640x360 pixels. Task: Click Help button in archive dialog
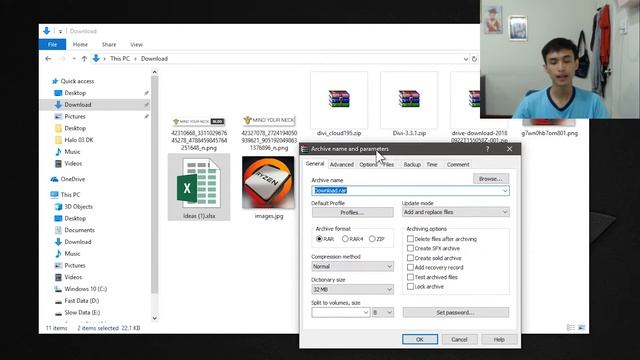tap(499, 339)
